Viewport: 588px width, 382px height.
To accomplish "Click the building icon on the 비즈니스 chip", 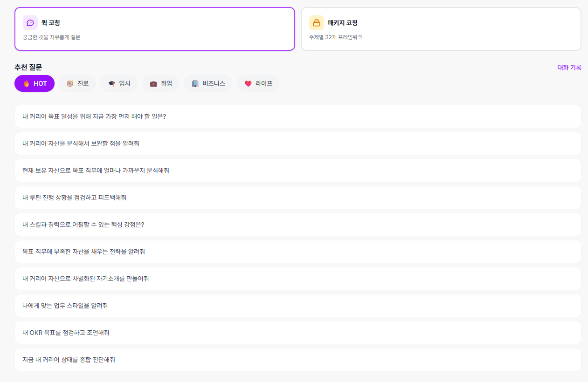I will coord(195,83).
